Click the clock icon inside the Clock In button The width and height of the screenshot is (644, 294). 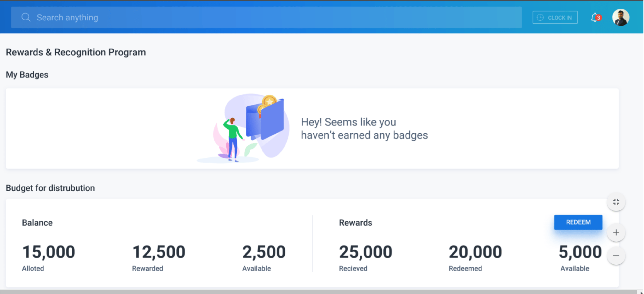[x=540, y=17]
